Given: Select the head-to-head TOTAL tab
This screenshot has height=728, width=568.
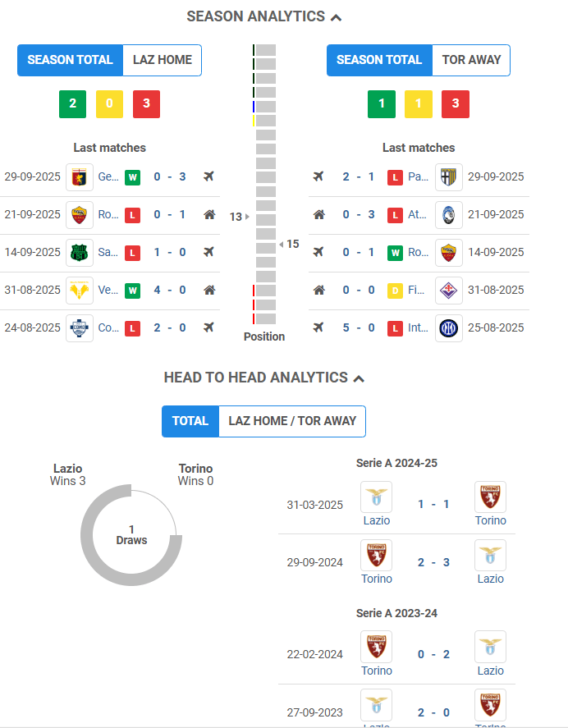Looking at the screenshot, I should tap(190, 421).
